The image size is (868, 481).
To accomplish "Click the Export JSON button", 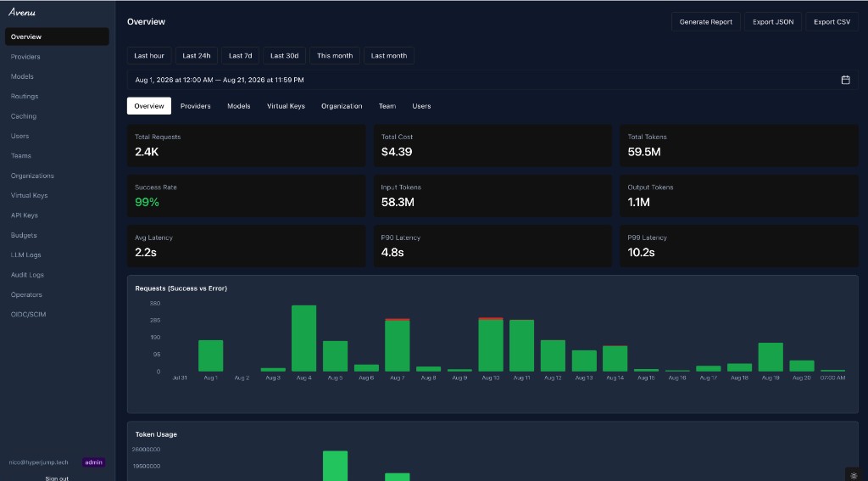I will tap(773, 21).
